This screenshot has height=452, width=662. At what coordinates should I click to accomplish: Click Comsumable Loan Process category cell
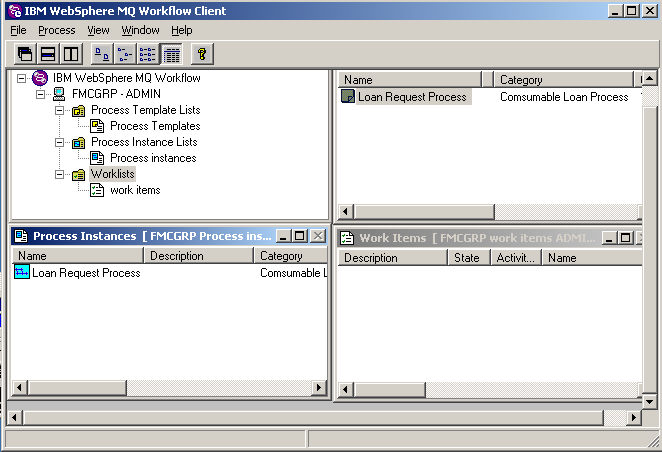pos(564,97)
